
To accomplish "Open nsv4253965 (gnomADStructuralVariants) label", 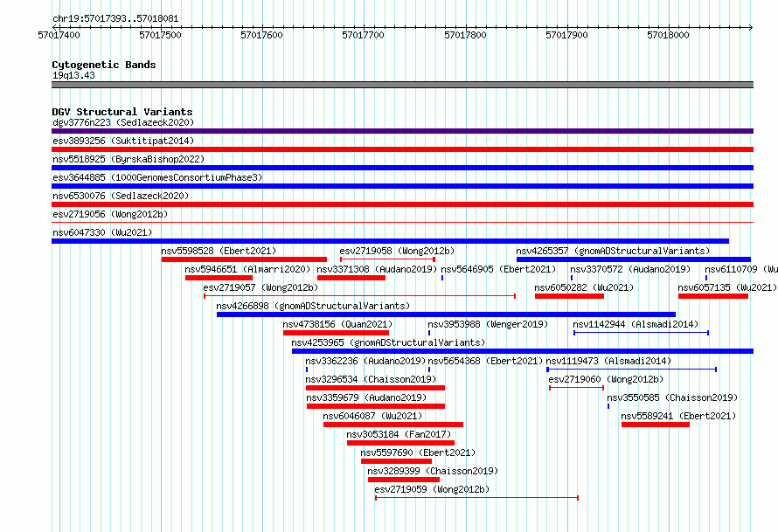I will pyautogui.click(x=388, y=342).
